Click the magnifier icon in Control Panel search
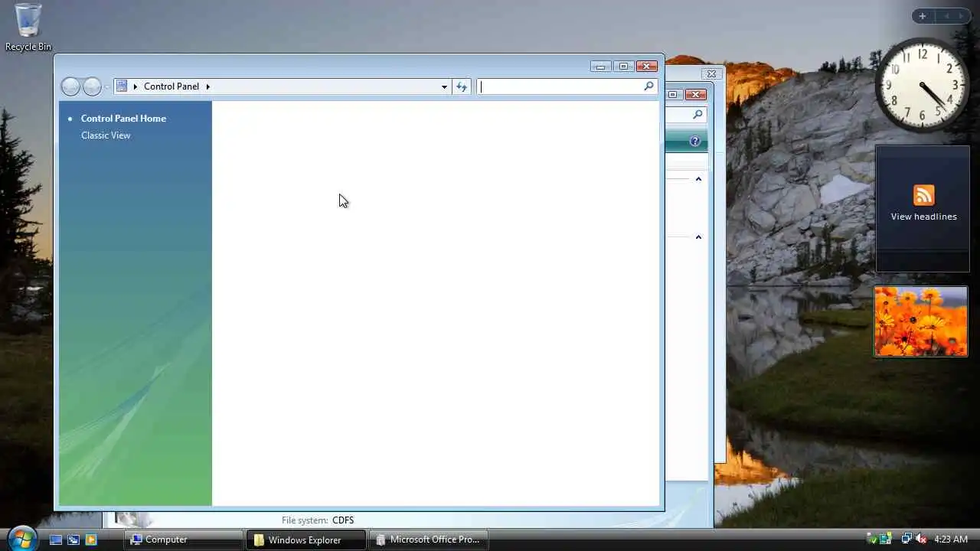 pos(649,86)
